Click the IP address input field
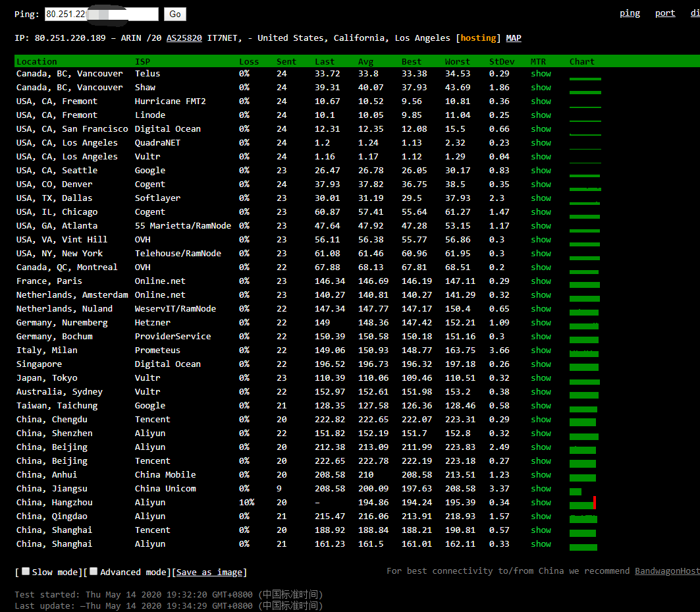Screen dimensions: 700x612 pos(101,14)
